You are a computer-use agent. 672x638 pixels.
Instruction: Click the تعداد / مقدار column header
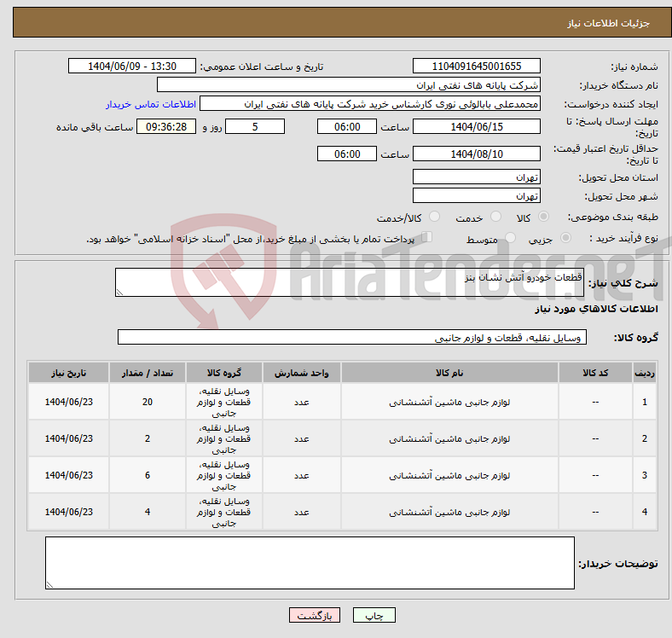[x=148, y=373]
